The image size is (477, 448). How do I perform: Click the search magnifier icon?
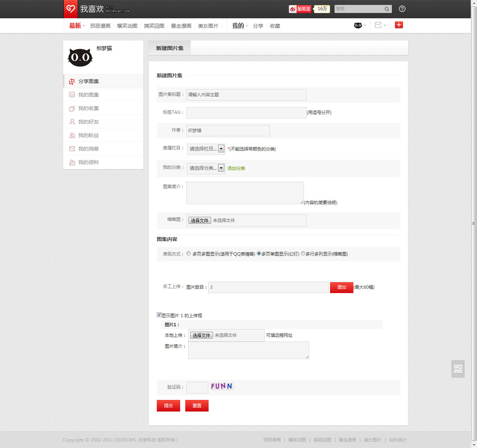(x=387, y=9)
